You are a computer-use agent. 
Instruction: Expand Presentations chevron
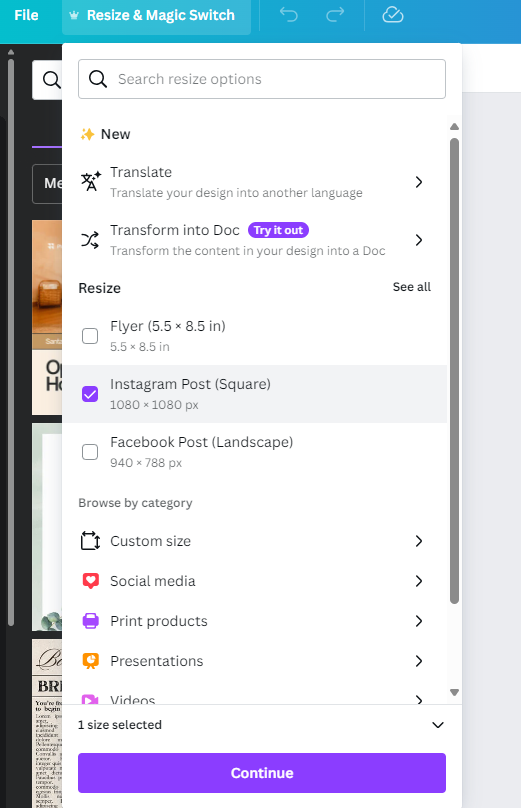coord(419,661)
